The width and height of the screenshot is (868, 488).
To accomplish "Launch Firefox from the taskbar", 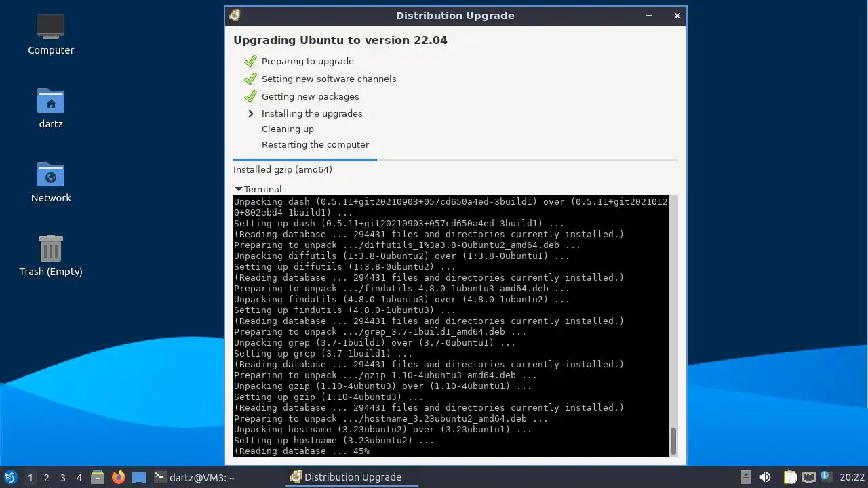I will [119, 477].
